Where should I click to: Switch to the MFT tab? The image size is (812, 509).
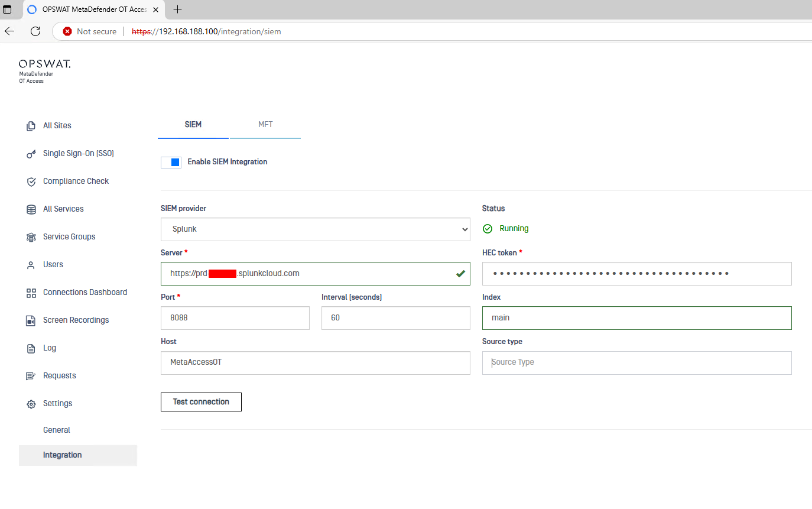tap(265, 125)
